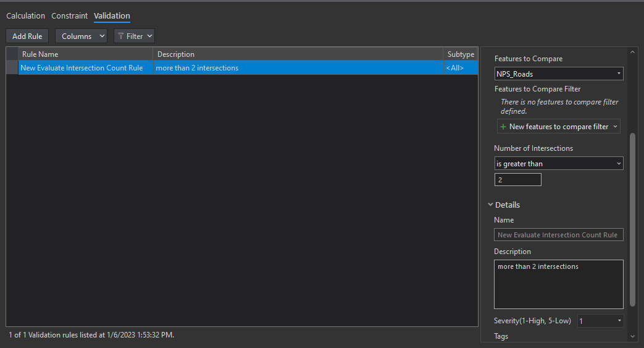This screenshot has width=644, height=348.
Task: Open the Filter dropdown menu
Action: (x=134, y=36)
